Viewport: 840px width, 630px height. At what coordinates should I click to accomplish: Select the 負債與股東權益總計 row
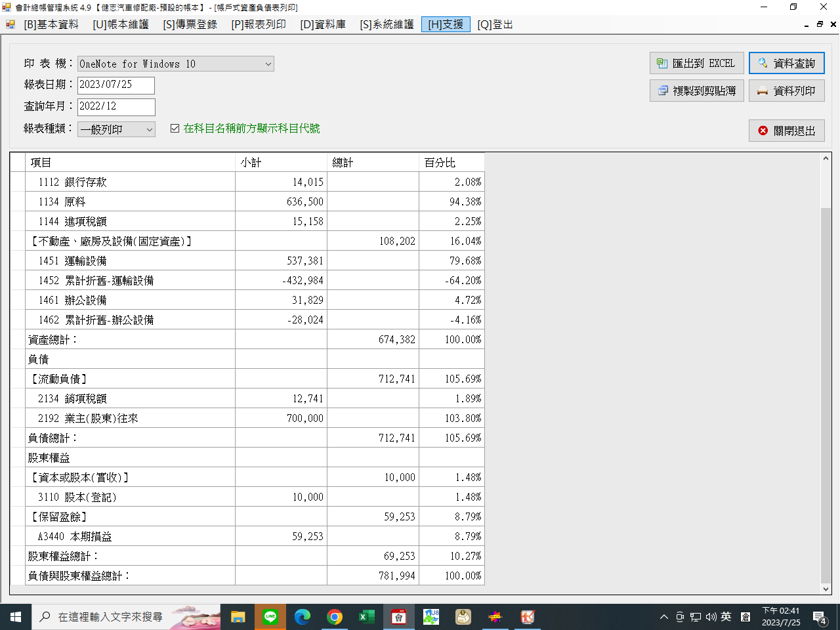[x=248, y=576]
